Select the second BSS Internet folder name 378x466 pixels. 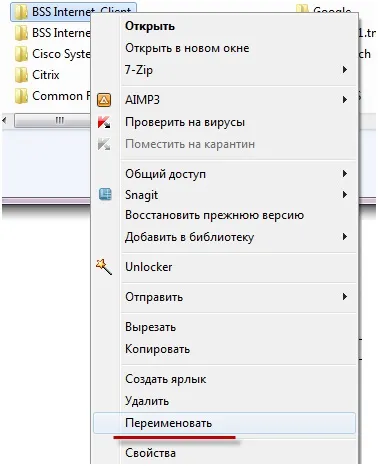pos(61,33)
